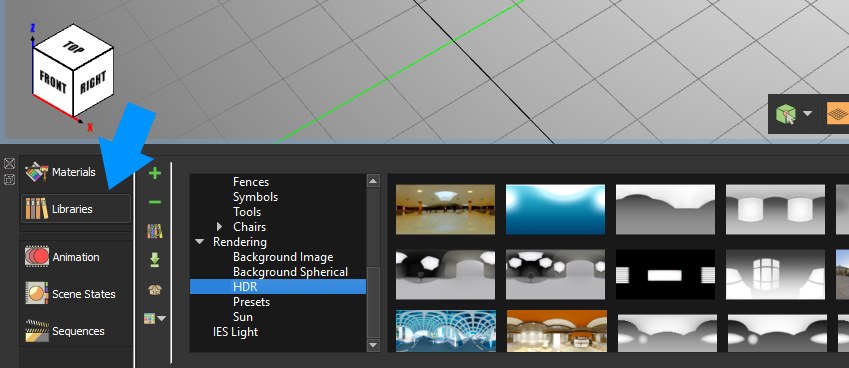Collapse the Rendering tree node
This screenshot has height=368, width=849.
[200, 242]
